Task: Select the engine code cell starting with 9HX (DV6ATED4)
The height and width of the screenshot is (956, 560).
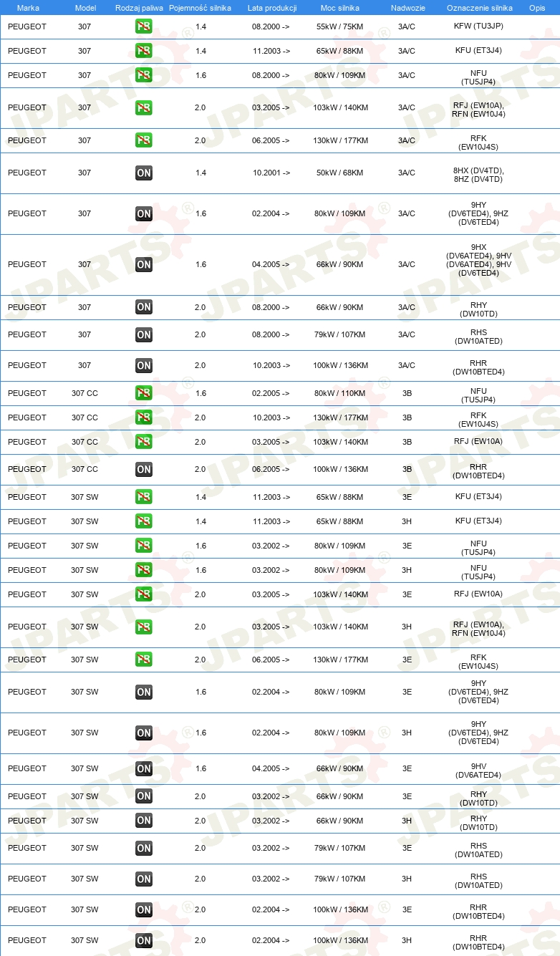Action: (x=478, y=260)
